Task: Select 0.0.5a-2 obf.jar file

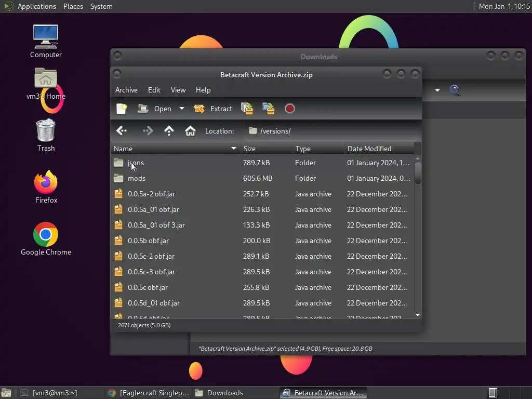Action: point(262,194)
